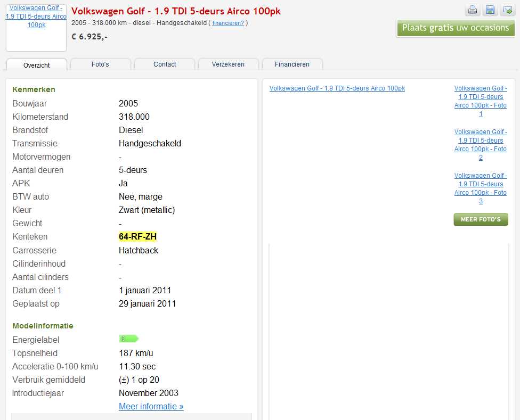Click the envelope icon to email the listing
The image size is (520, 420).
[x=508, y=10]
